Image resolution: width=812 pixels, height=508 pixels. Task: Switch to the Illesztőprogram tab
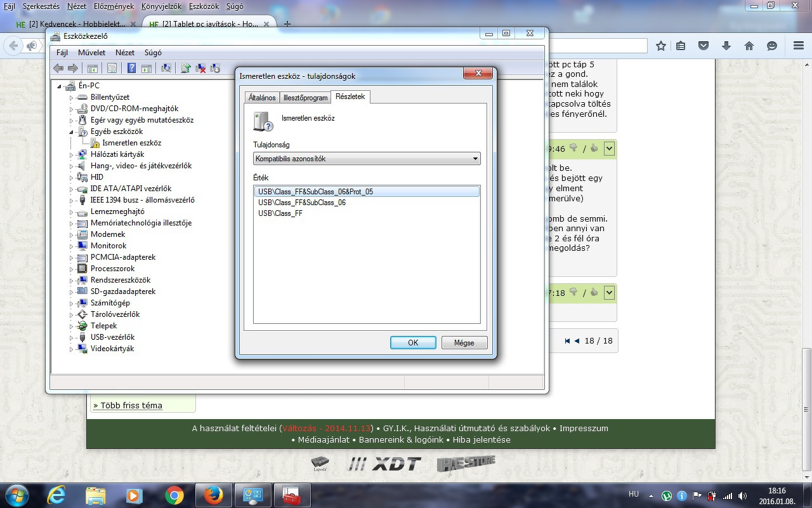tap(305, 98)
